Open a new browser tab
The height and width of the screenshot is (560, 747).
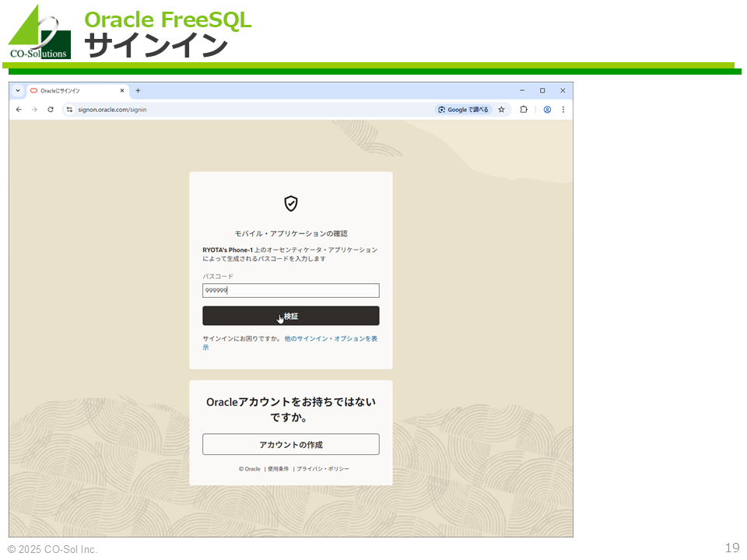[x=139, y=90]
